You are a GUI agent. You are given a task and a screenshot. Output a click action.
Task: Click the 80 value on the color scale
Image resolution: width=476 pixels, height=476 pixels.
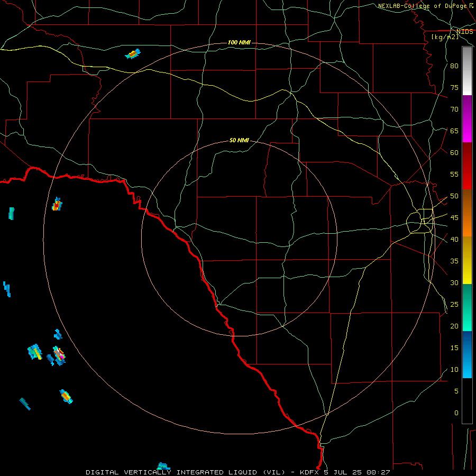(454, 66)
